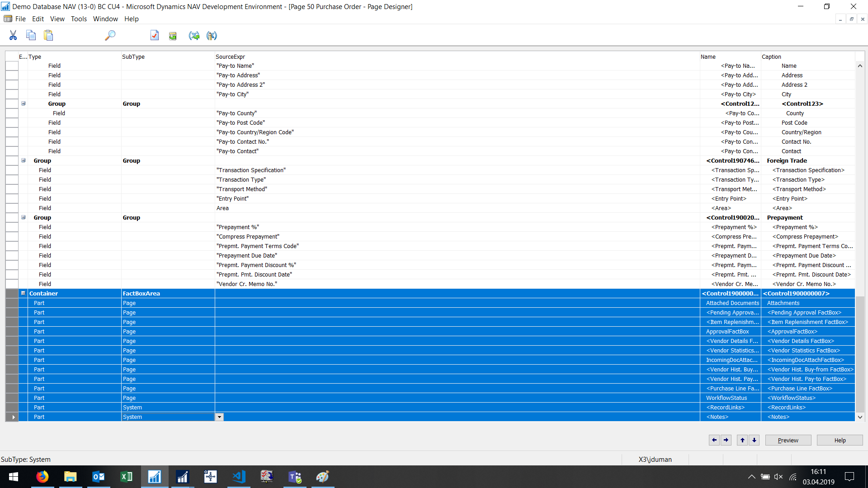The height and width of the screenshot is (488, 868).
Task: Open the Edit menu
Action: pos(38,19)
